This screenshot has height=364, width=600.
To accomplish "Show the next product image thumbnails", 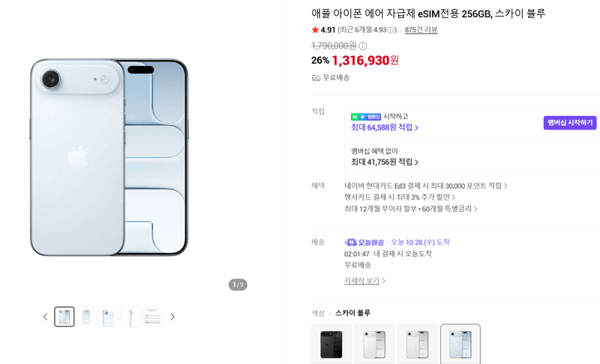I will 172,317.
